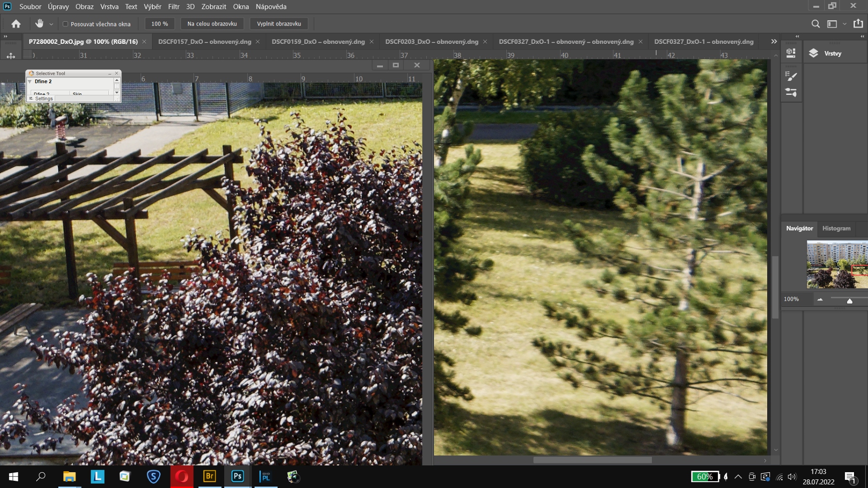Switch to DSCF0203_DxO document tab
This screenshot has height=488, width=868.
coord(432,42)
